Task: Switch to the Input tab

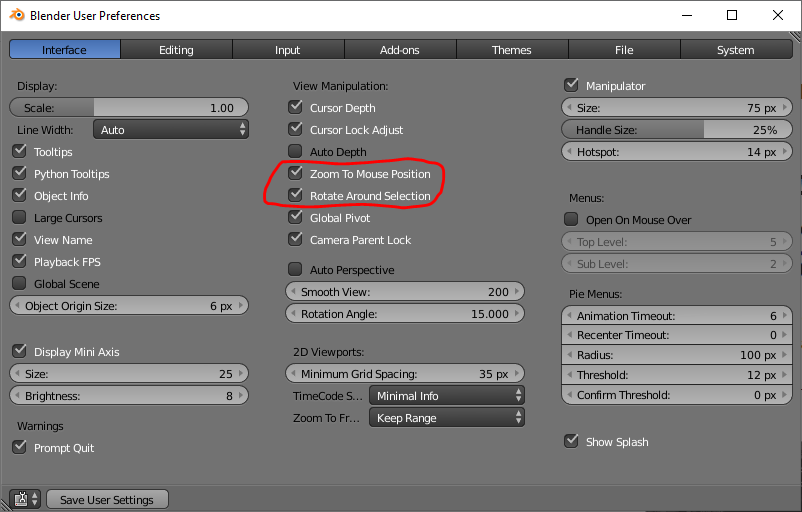Action: 287,50
